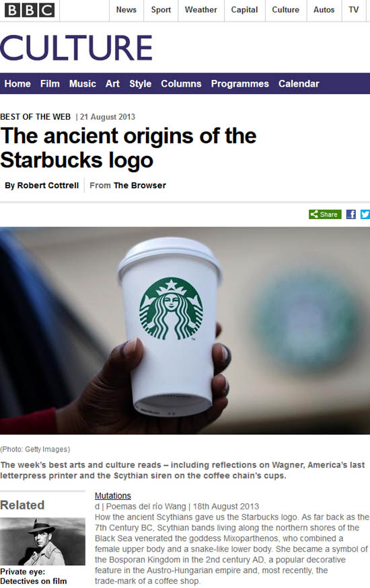Select the Columns tab
This screenshot has width=370, height=588.
coord(181,83)
